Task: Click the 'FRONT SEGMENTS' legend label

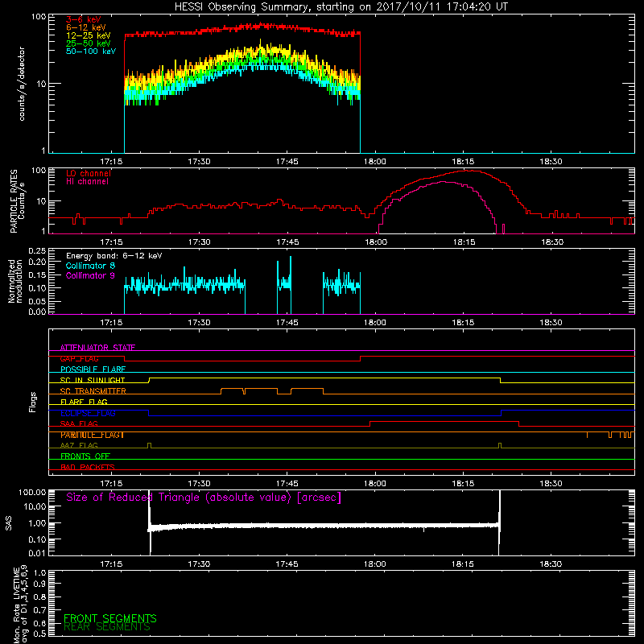Action: pos(110,618)
